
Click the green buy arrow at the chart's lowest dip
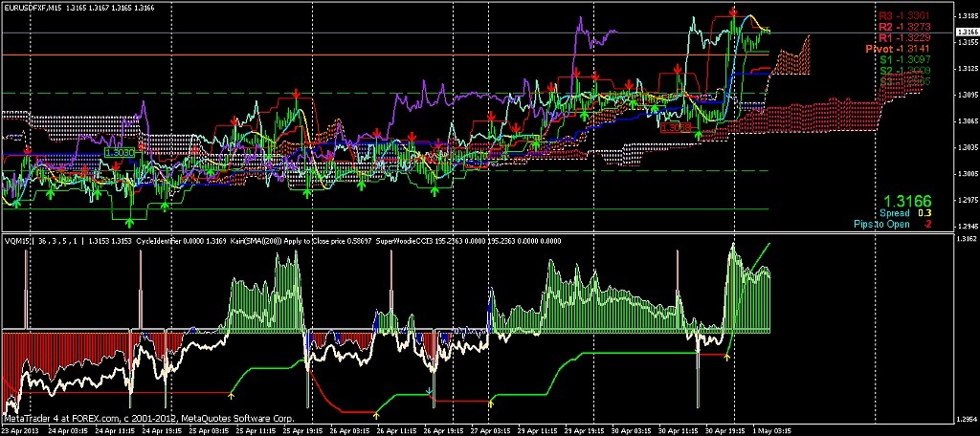(x=131, y=214)
